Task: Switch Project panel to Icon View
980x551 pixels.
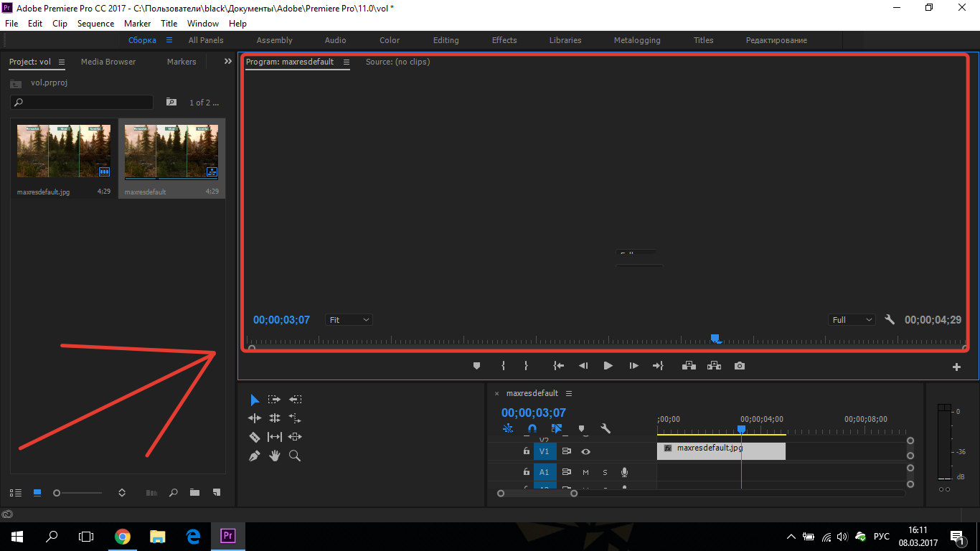Action: click(x=37, y=493)
